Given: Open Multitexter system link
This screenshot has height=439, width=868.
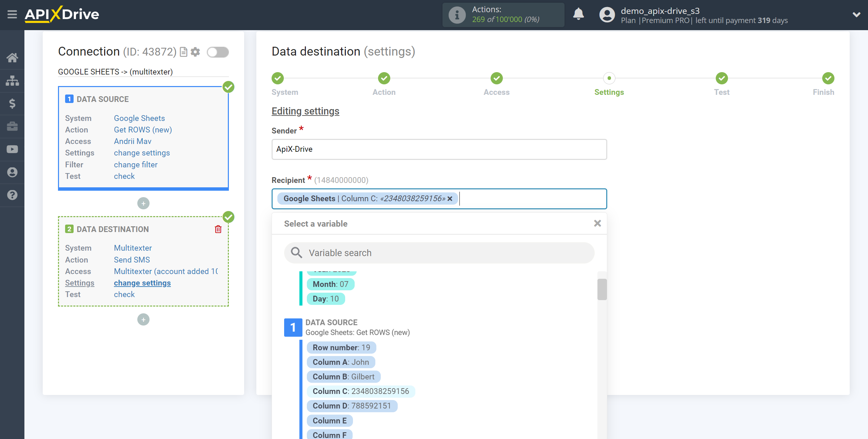Looking at the screenshot, I should (x=133, y=248).
